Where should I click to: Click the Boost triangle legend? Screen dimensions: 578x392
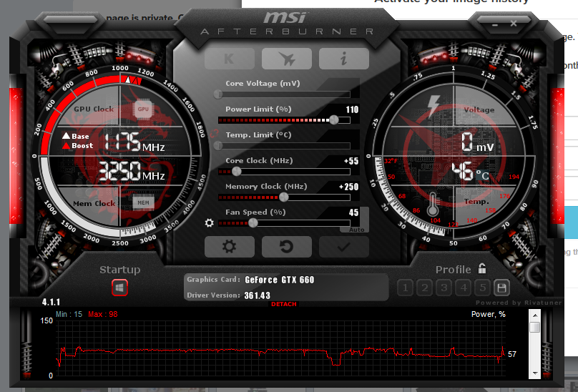point(78,146)
